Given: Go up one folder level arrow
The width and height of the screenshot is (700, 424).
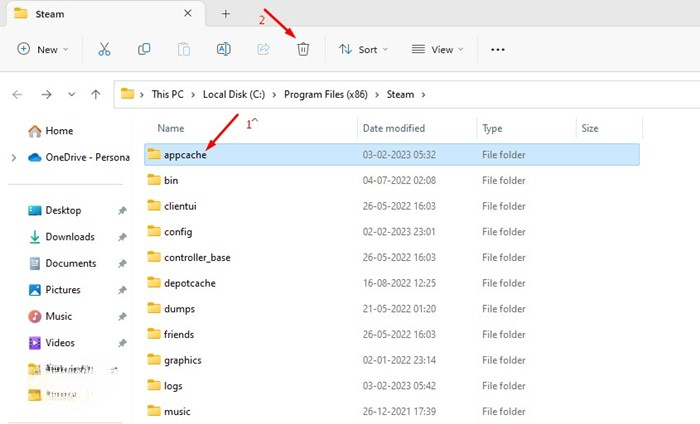Looking at the screenshot, I should point(96,94).
